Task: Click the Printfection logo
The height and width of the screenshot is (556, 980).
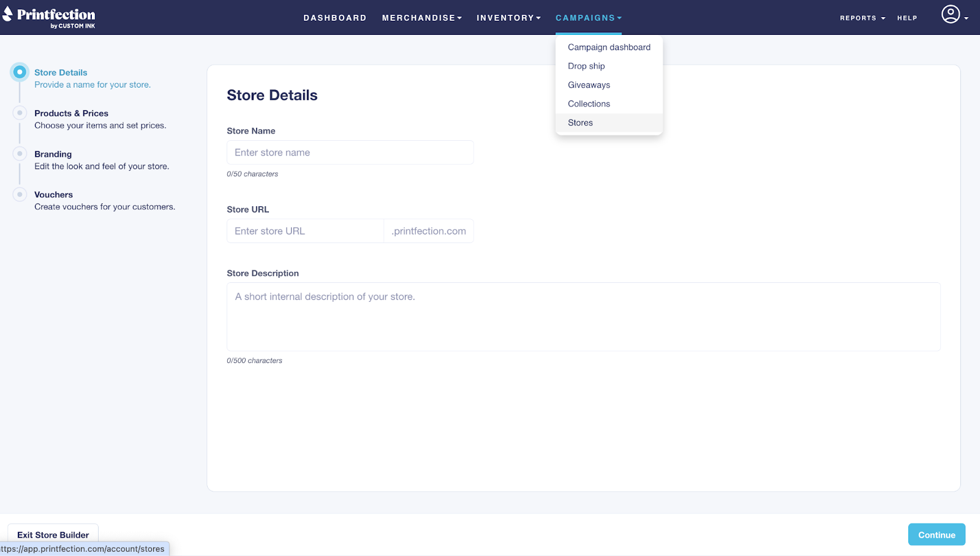Action: tap(49, 17)
